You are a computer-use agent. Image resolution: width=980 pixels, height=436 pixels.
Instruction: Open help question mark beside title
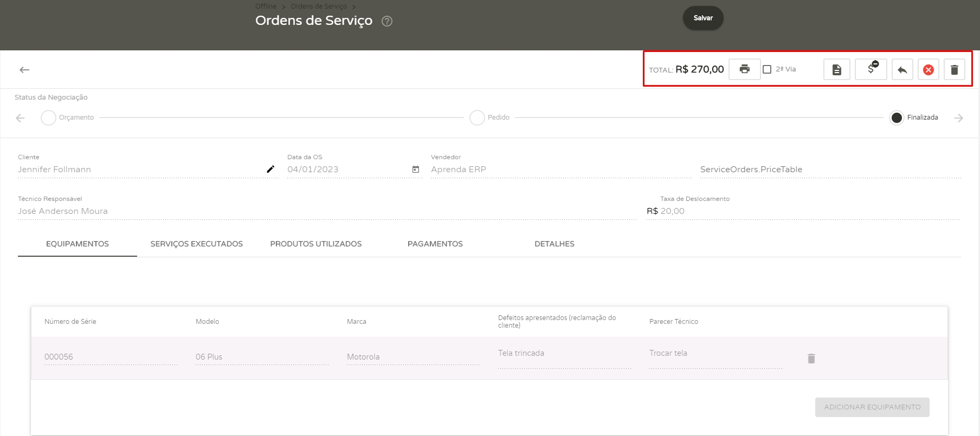(386, 21)
